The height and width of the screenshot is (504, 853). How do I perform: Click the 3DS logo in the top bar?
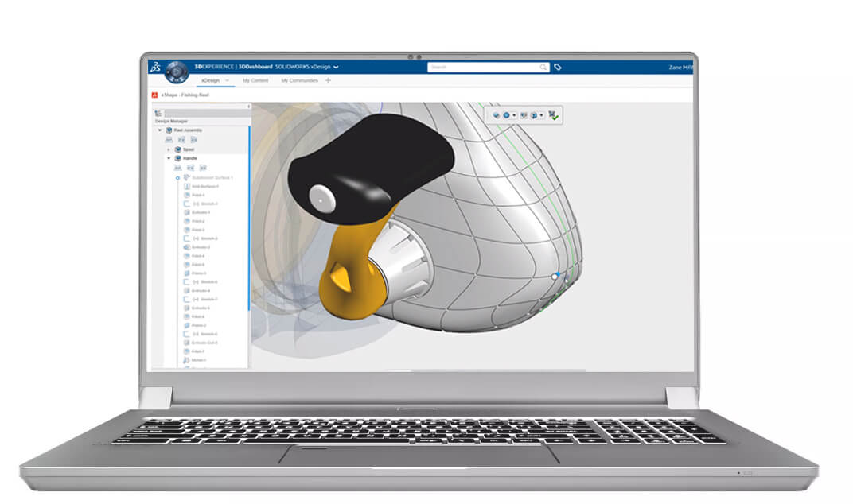155,67
